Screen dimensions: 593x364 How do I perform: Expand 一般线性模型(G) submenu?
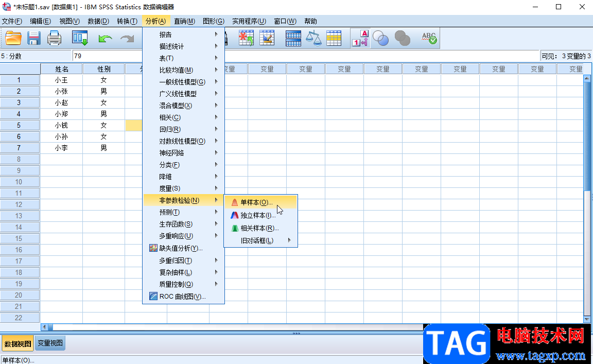183,82
